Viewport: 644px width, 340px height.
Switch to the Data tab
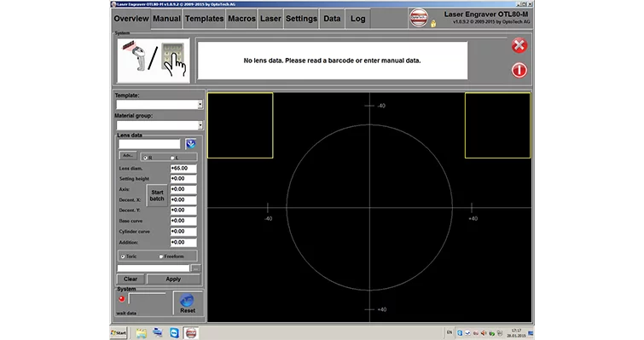pyautogui.click(x=332, y=19)
